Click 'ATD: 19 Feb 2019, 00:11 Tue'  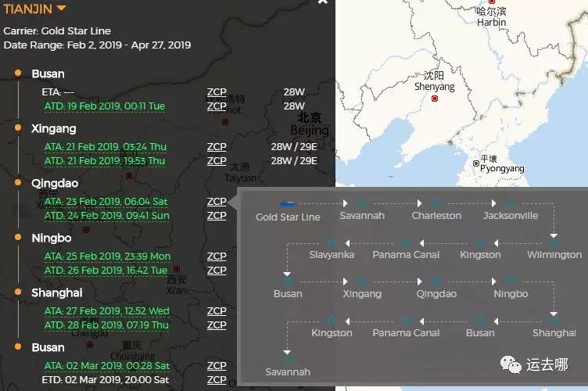(x=105, y=106)
